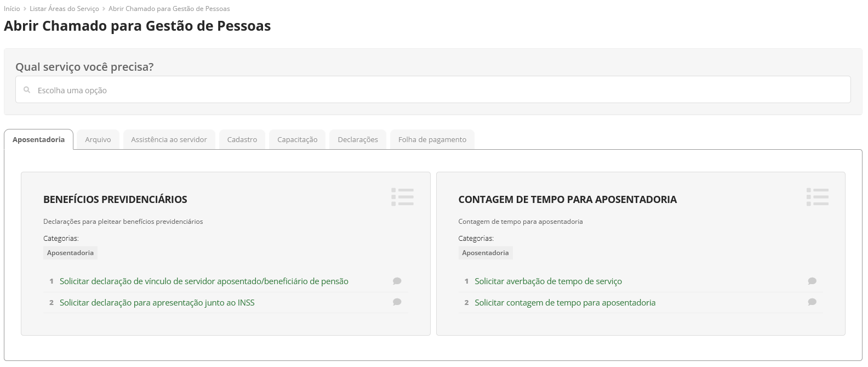Viewport: 868px width, 367px height.
Task: Click comment icon beside declaração INSS
Action: click(x=397, y=302)
